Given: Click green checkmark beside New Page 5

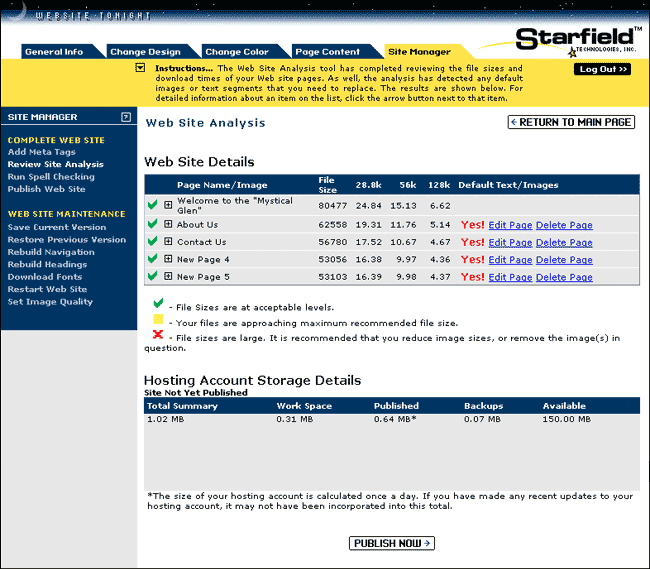Looking at the screenshot, I should pyautogui.click(x=153, y=276).
